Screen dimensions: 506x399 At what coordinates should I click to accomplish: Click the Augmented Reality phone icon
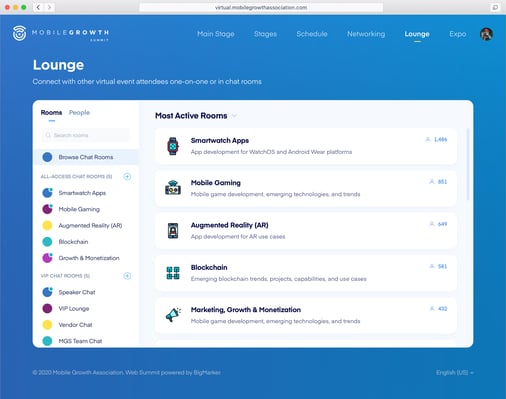click(x=173, y=231)
